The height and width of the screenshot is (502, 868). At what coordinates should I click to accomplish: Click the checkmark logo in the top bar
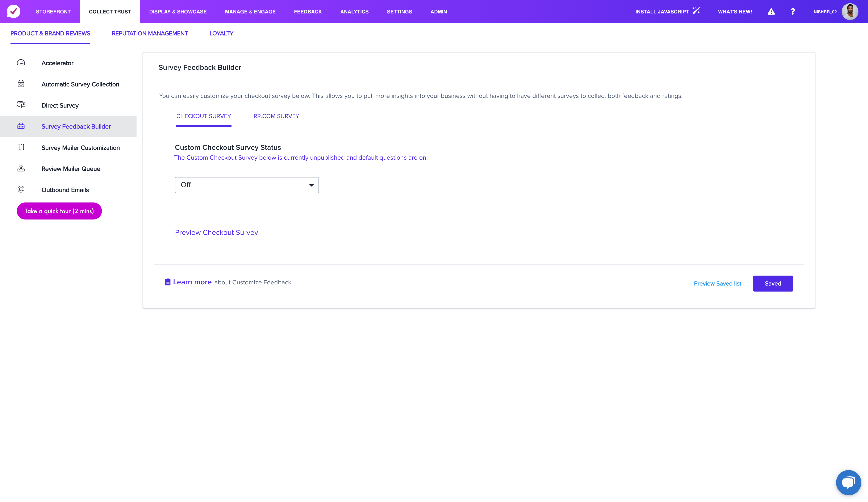click(x=13, y=11)
